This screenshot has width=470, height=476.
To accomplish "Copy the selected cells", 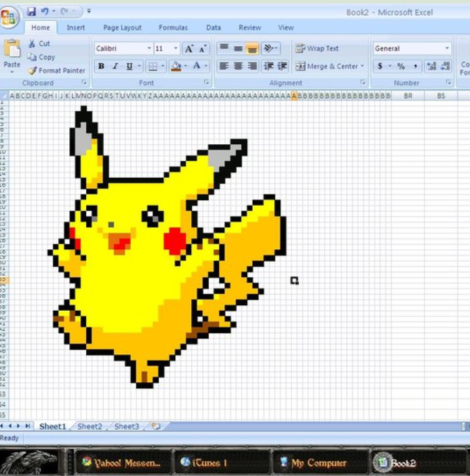I will (41, 57).
